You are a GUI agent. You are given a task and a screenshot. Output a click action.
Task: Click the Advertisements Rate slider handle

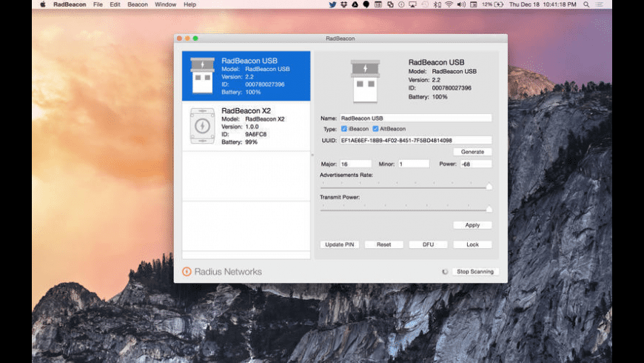click(489, 187)
